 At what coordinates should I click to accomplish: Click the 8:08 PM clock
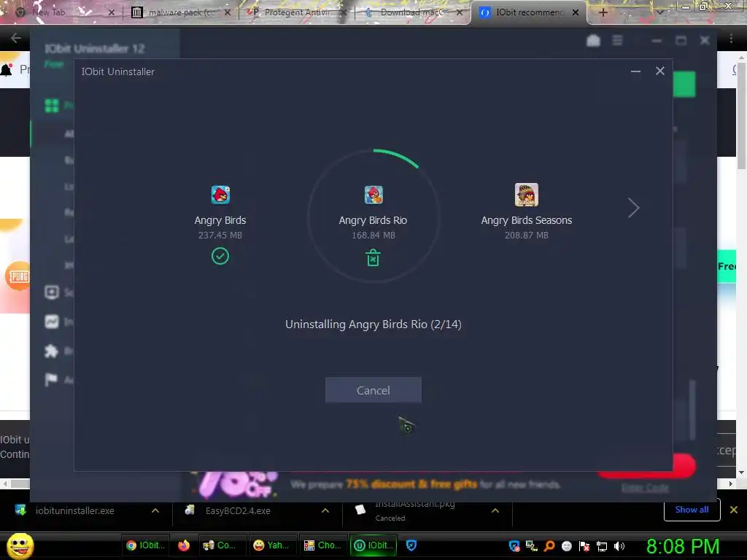point(682,546)
